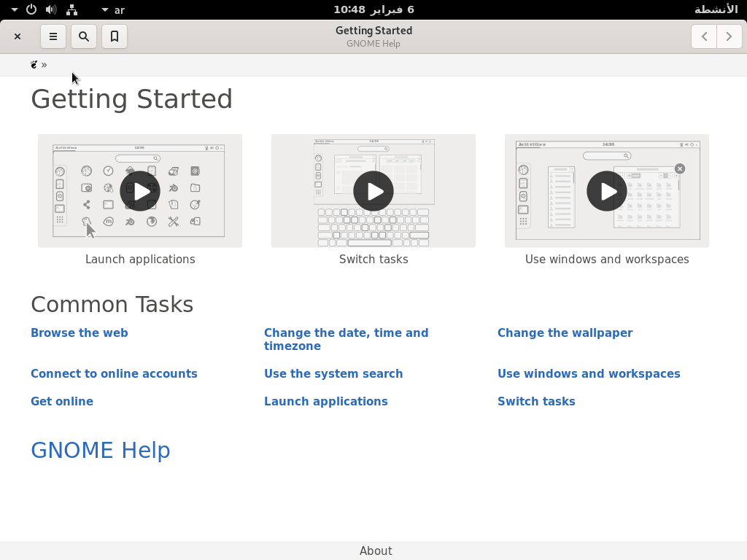The height and width of the screenshot is (560, 747).
Task: Open Use the system search link
Action: click(x=333, y=374)
